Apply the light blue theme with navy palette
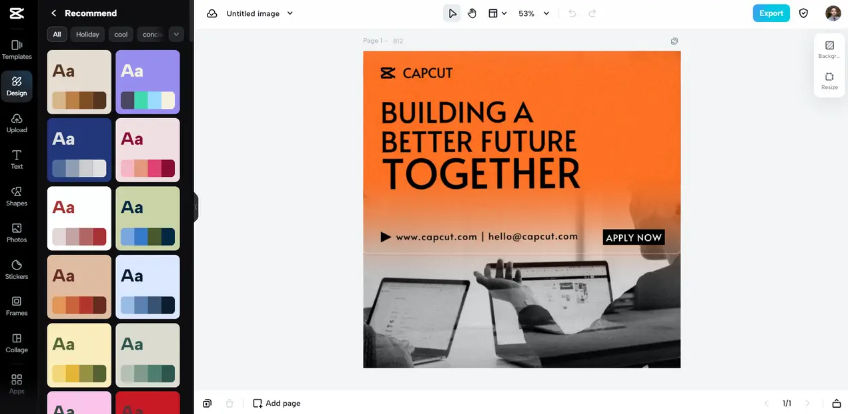The image size is (848, 414). coord(148,287)
